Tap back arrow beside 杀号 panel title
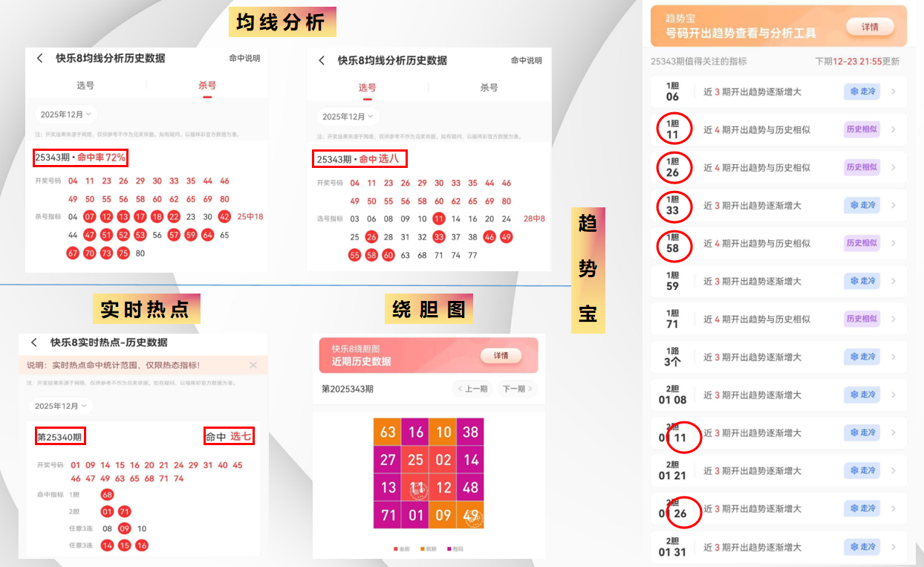Image resolution: width=924 pixels, height=567 pixels. [39, 58]
